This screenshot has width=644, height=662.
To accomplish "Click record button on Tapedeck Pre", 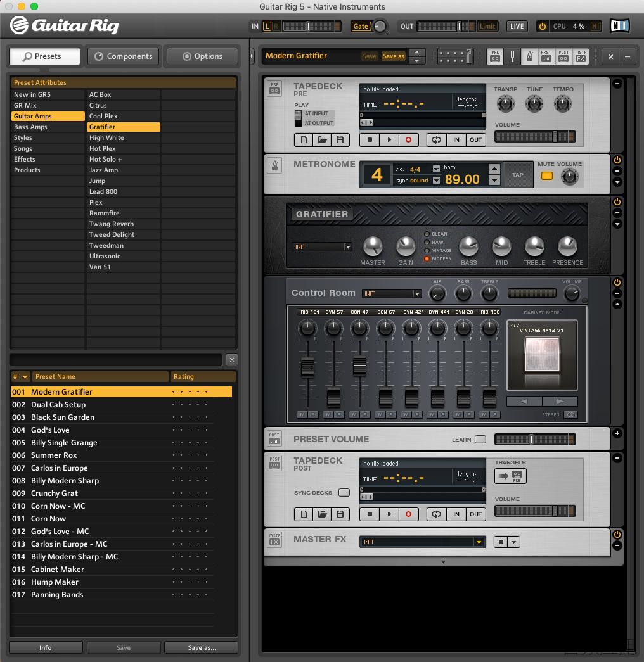I will click(408, 140).
